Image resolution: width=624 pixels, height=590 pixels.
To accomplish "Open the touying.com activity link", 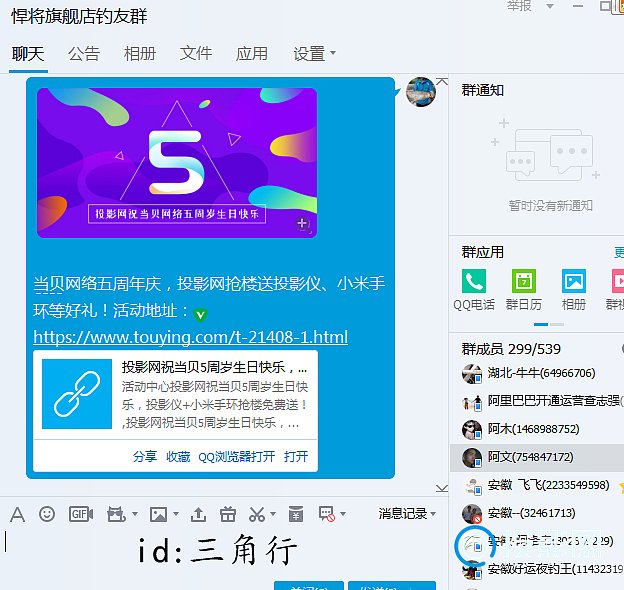I will [190, 337].
